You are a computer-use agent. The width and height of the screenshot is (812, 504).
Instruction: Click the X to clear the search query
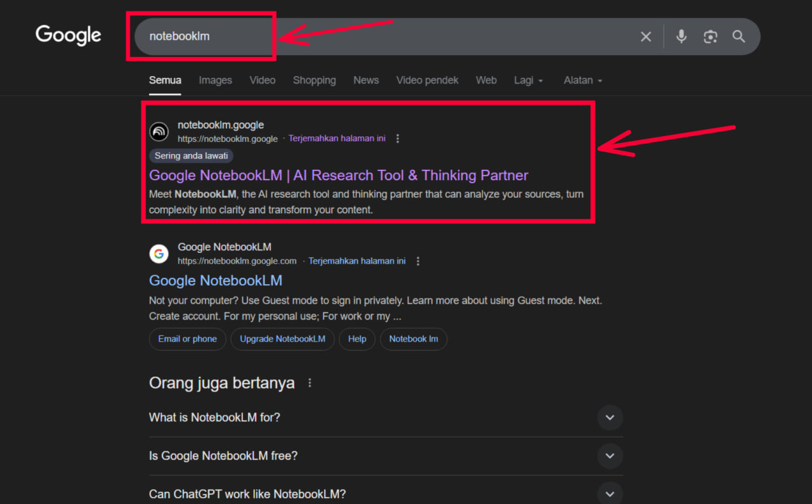pyautogui.click(x=645, y=36)
